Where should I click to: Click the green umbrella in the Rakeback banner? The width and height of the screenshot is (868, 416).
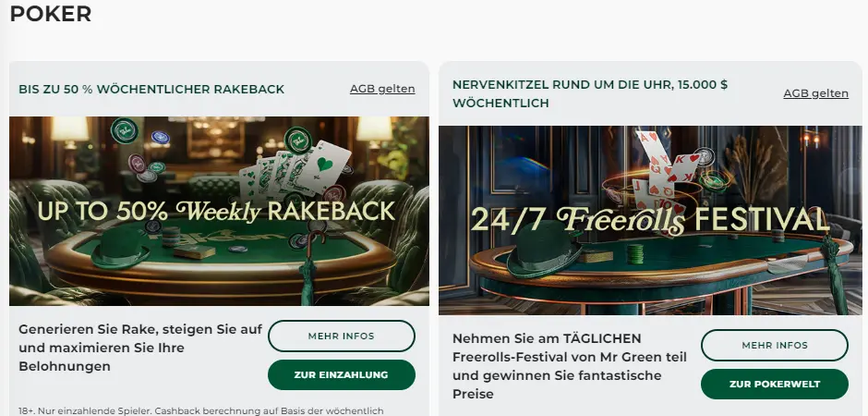[309, 269]
